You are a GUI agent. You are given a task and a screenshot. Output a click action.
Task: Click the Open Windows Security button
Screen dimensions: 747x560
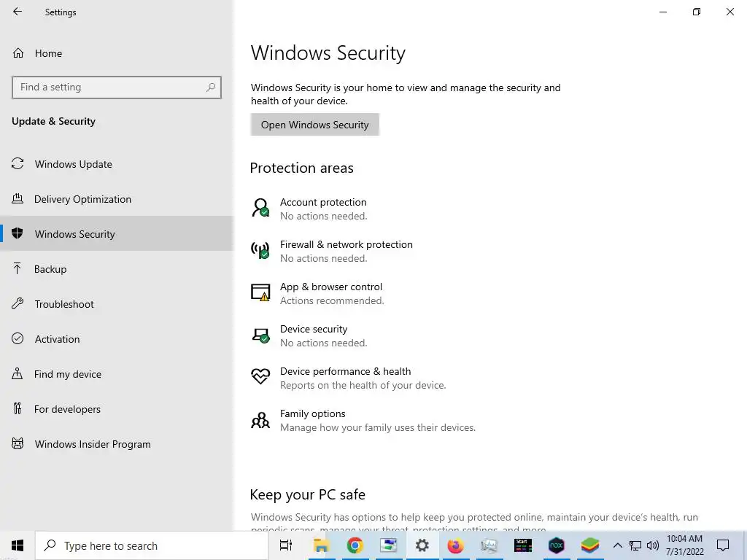coord(315,124)
